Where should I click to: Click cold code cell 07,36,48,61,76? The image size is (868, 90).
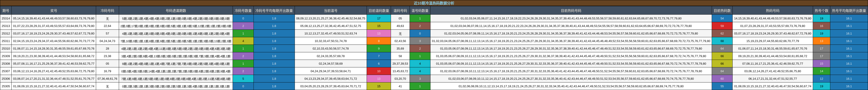(x=107, y=79)
